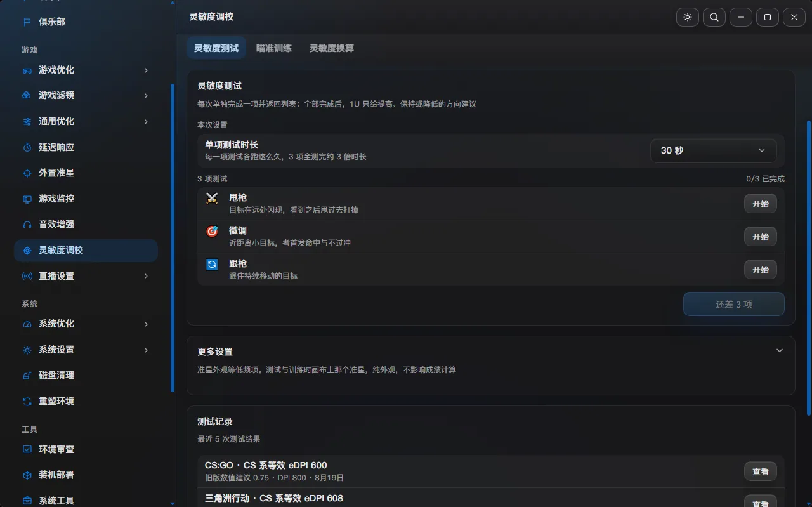Open 磁盘清理 cleanup icon
The image size is (812, 507).
coord(27,375)
